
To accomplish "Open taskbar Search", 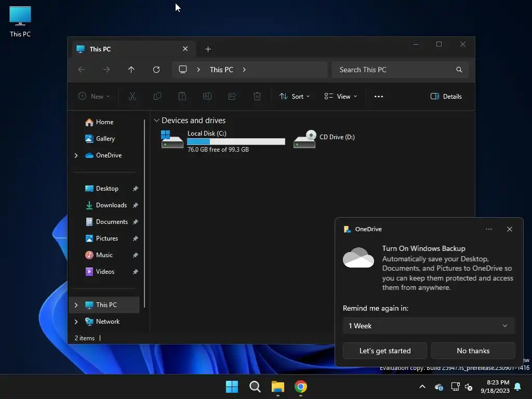I will coord(255,387).
